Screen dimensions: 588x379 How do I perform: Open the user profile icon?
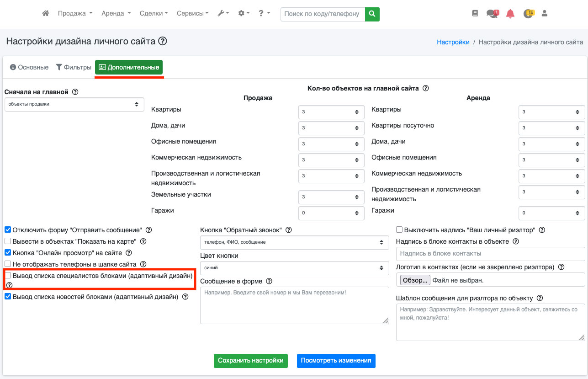point(544,14)
